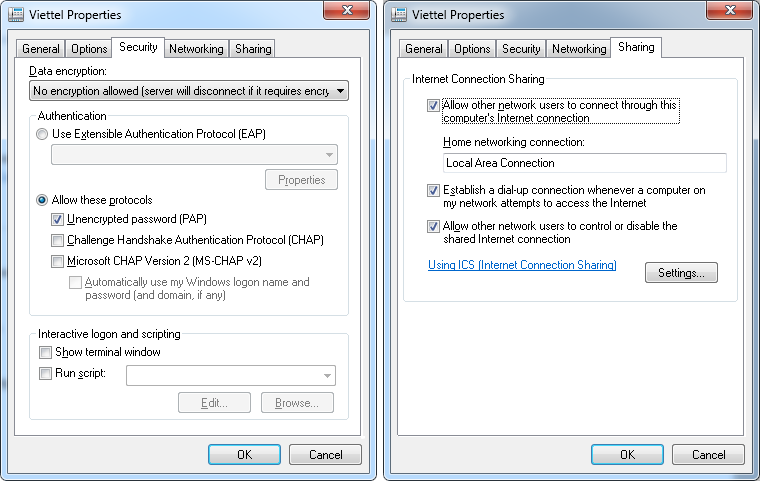The height and width of the screenshot is (481, 760).
Task: Open General tab in left window
Action: tap(41, 49)
